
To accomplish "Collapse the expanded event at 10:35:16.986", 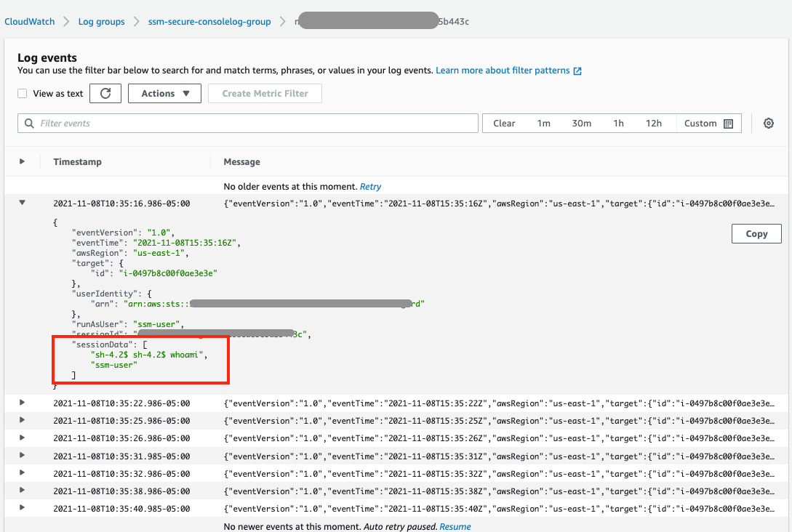I will click(x=22, y=203).
